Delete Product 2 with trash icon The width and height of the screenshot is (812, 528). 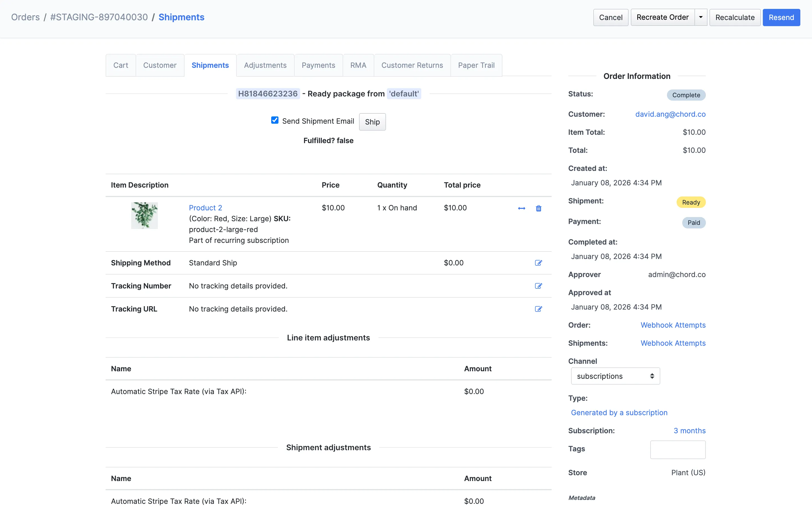(538, 208)
